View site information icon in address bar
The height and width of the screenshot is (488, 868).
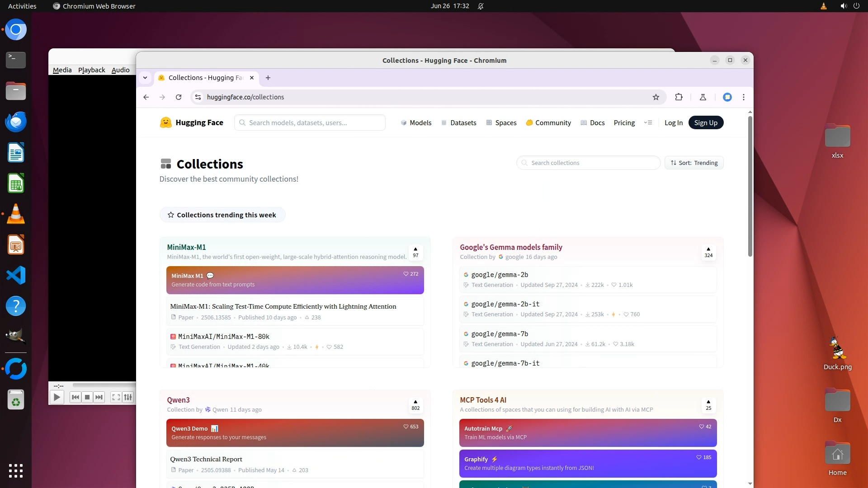point(198,97)
